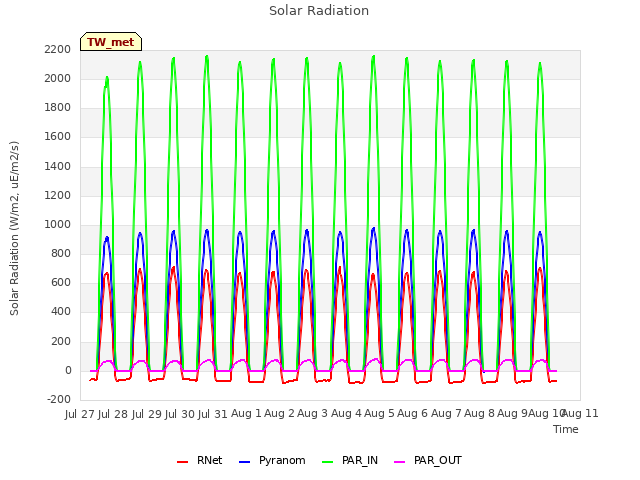Click the Jul 31 x-axis date label
The image size is (640, 480).
point(213,414)
